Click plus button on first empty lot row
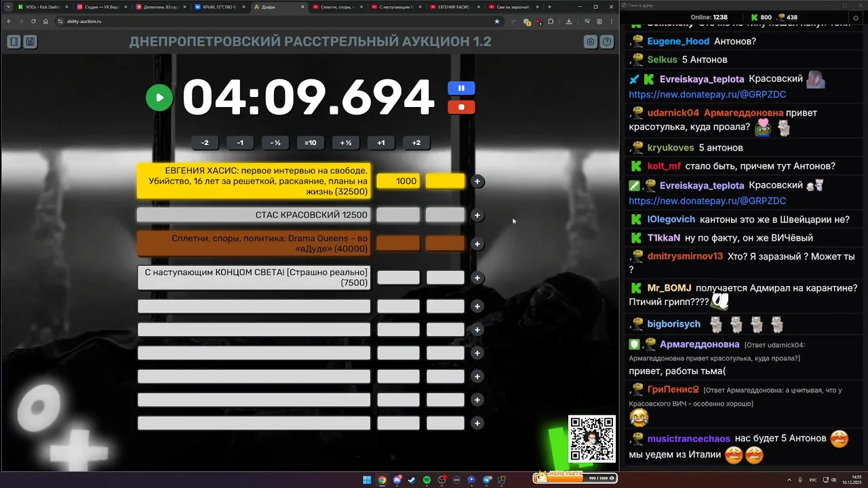Viewport: 868px width, 488px height. pyautogui.click(x=477, y=306)
